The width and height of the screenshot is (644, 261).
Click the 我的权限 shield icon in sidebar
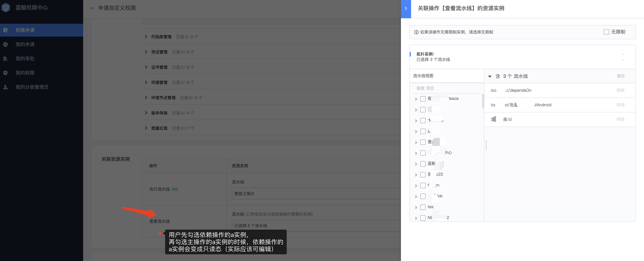6,73
